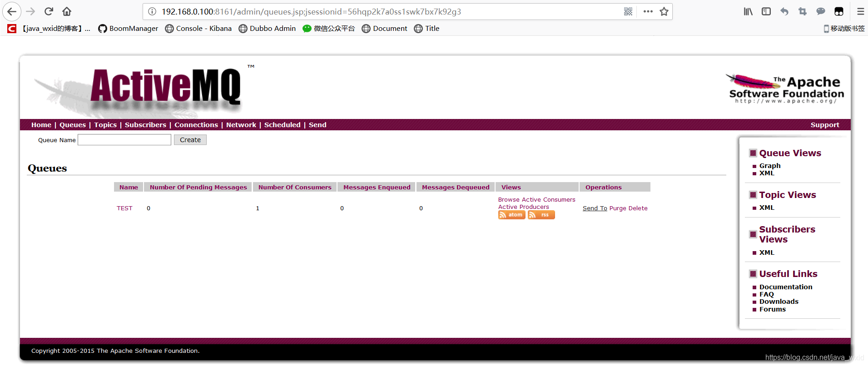Open the browser hamburger menu
This screenshot has height=366, width=868.
click(860, 11)
